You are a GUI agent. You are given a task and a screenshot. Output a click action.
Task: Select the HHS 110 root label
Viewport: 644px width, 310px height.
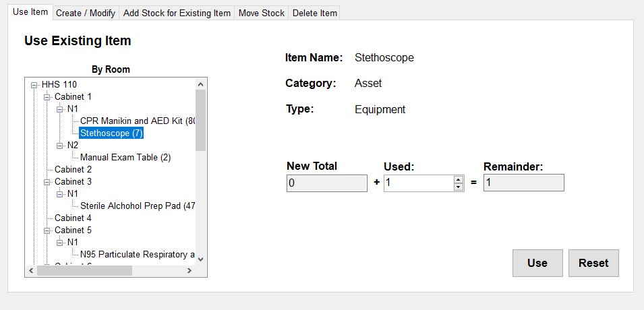tap(59, 85)
